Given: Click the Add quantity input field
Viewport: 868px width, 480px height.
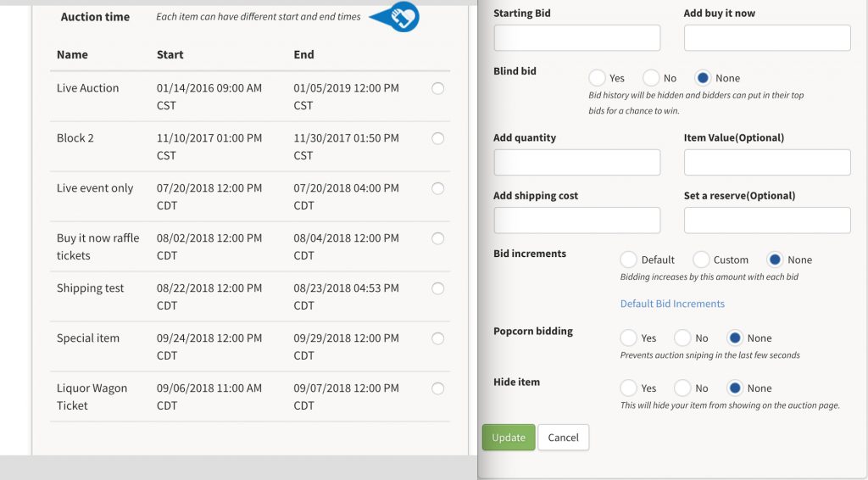Looking at the screenshot, I should pyautogui.click(x=576, y=162).
